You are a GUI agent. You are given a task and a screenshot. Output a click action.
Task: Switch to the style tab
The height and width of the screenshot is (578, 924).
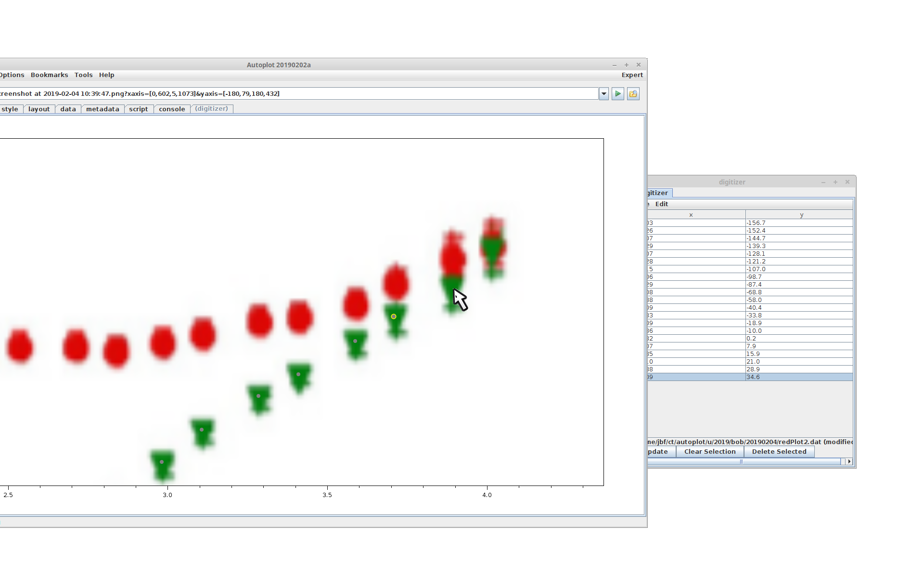click(x=10, y=109)
